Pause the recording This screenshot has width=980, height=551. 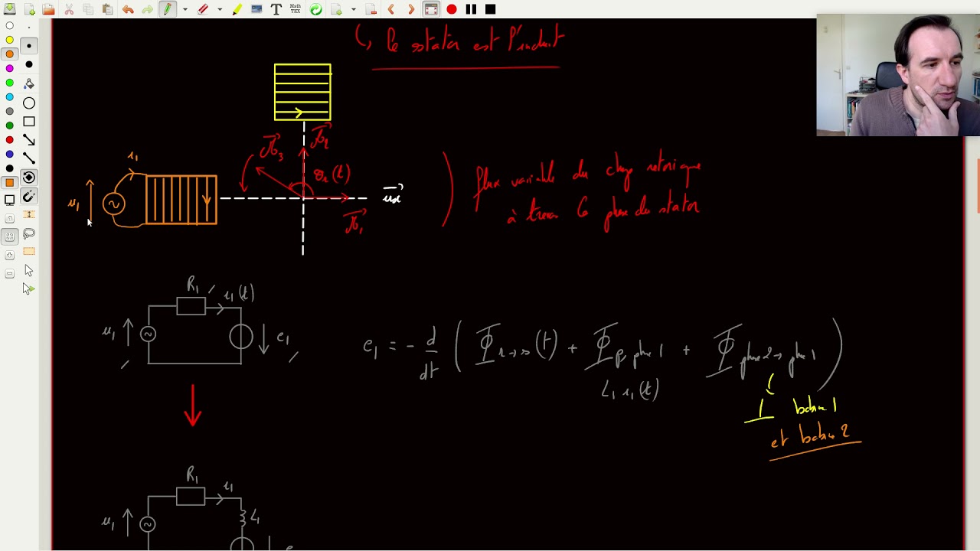tap(471, 9)
